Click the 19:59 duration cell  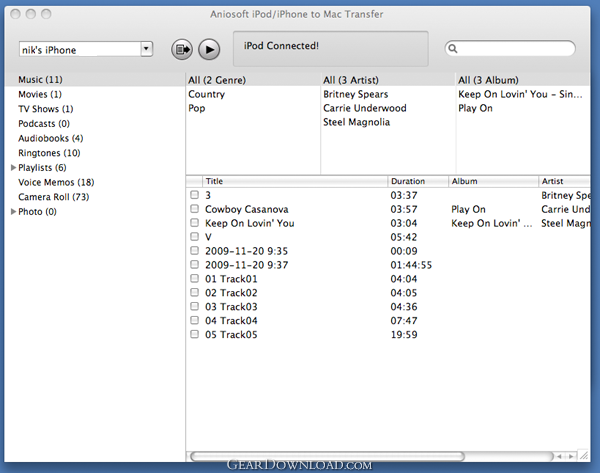tap(404, 334)
